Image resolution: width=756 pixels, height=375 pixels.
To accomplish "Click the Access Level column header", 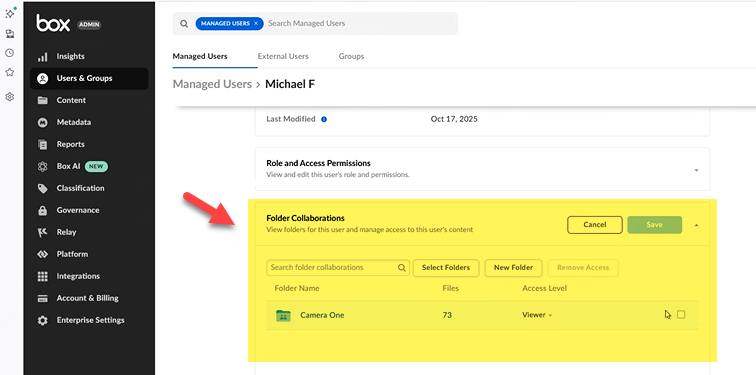I will click(x=544, y=288).
